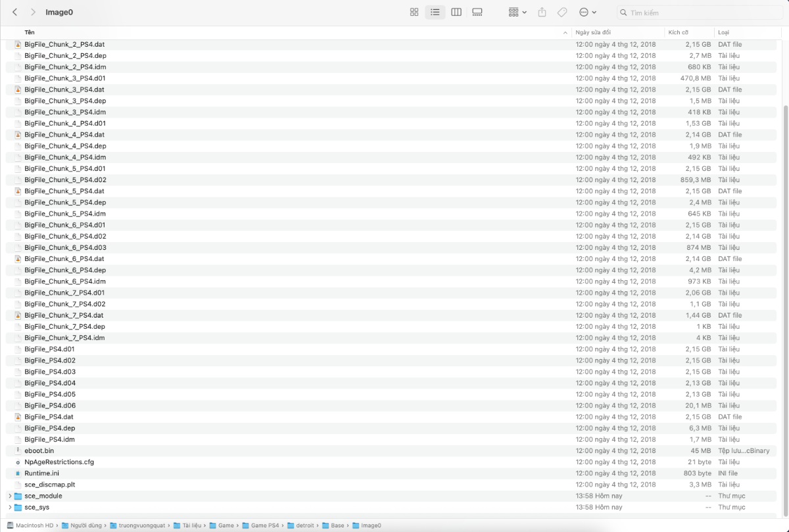Click the BigFile_Chunk_2_PS4.dep document icon
Viewport: 789px width, 532px height.
18,56
